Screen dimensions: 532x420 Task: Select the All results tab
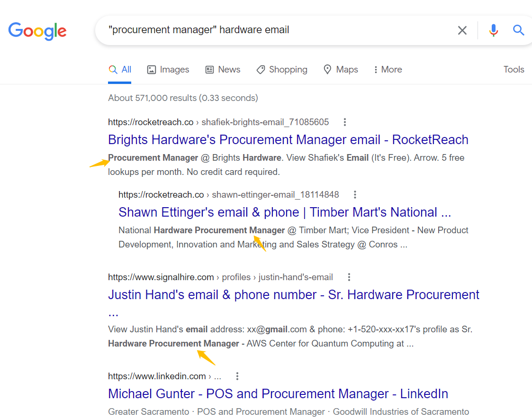(x=120, y=70)
